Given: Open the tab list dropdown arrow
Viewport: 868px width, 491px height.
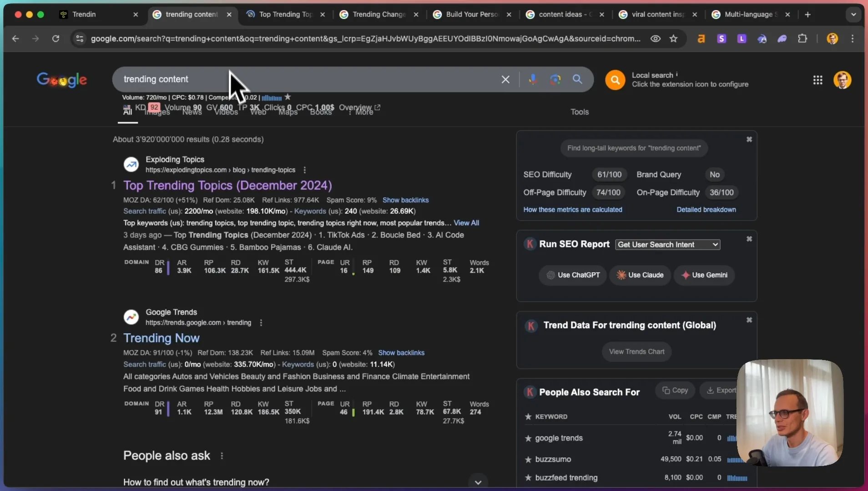Looking at the screenshot, I should [853, 15].
